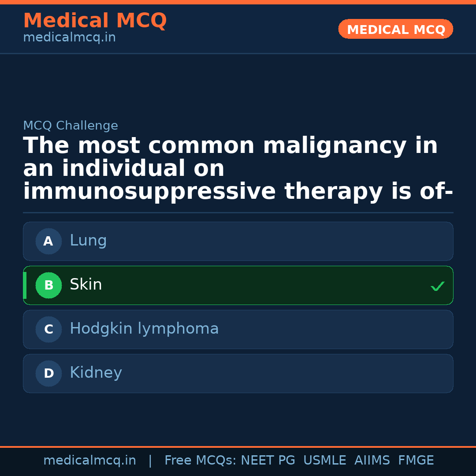
Task: Select the Skin answer option
Action: pos(238,285)
